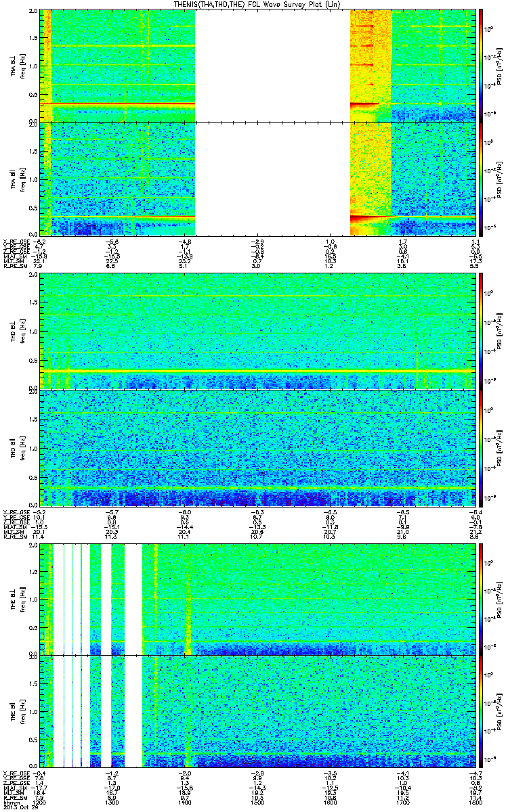Click the 1600 time tick label
Viewport: 508px width, 812px height.
[x=330, y=803]
